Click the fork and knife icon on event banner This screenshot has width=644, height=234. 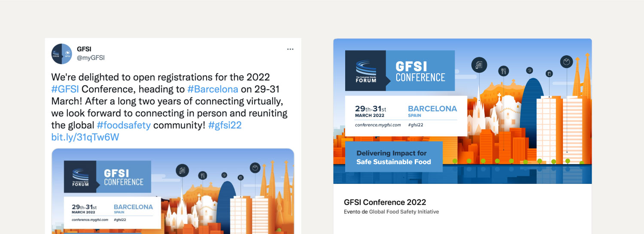(x=504, y=71)
